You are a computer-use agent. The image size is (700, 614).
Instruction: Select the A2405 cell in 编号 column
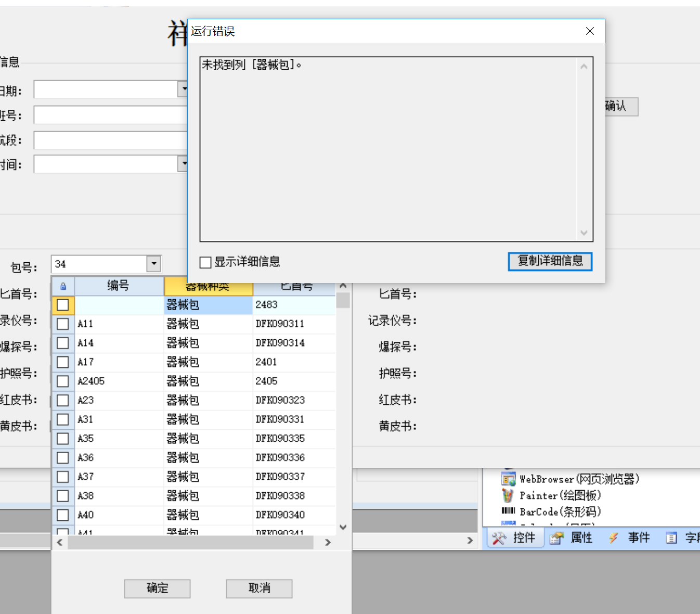119,381
